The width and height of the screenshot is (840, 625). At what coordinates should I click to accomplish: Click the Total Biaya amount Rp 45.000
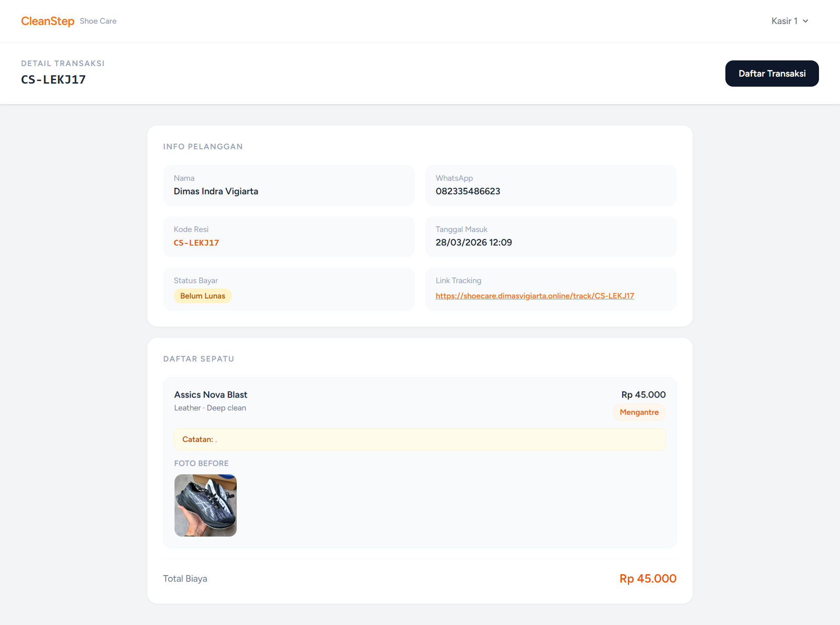647,579
